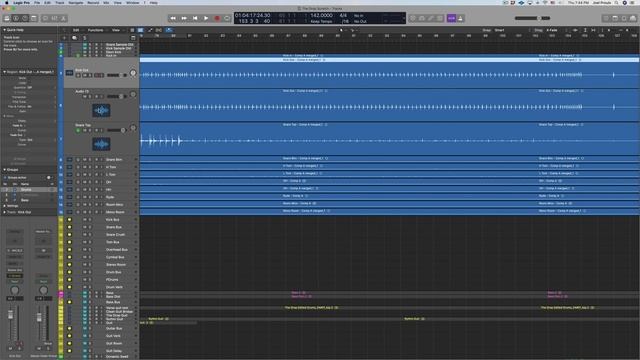Click the Duplicate Track button

click(74, 38)
